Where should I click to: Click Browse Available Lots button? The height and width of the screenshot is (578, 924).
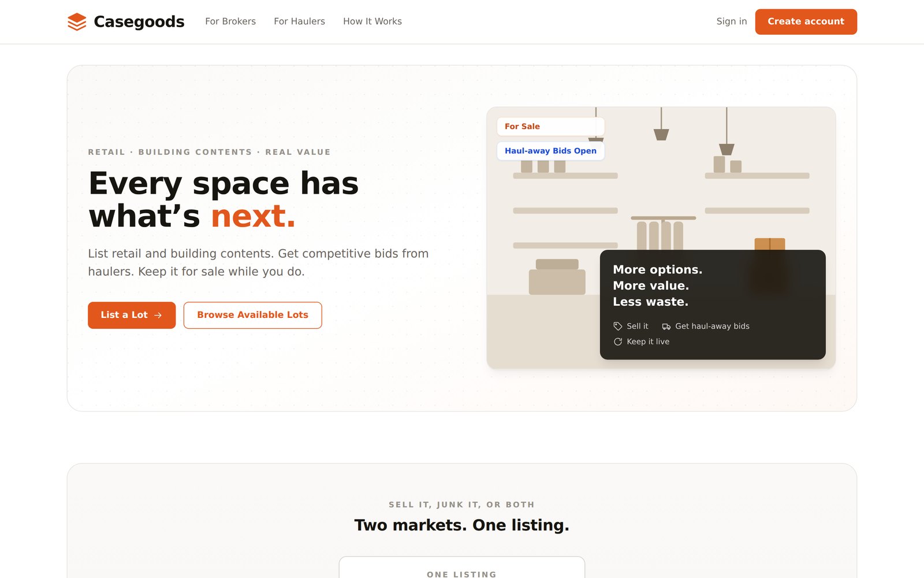coord(253,315)
